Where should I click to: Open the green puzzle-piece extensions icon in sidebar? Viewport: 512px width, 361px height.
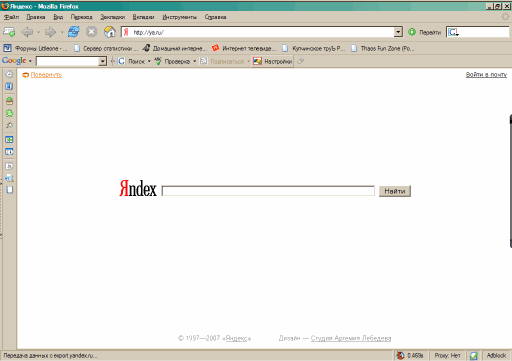pos(9,113)
